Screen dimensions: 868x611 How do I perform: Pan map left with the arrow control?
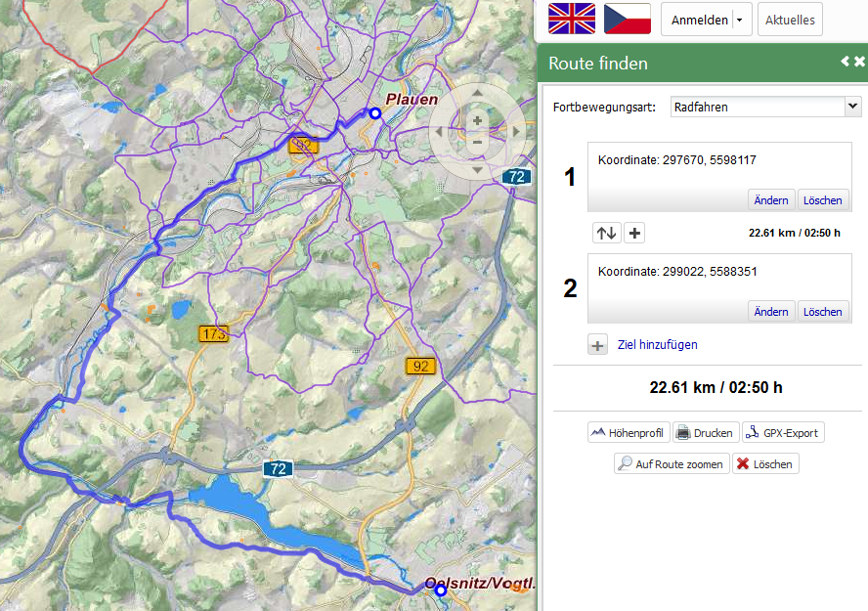tap(439, 132)
